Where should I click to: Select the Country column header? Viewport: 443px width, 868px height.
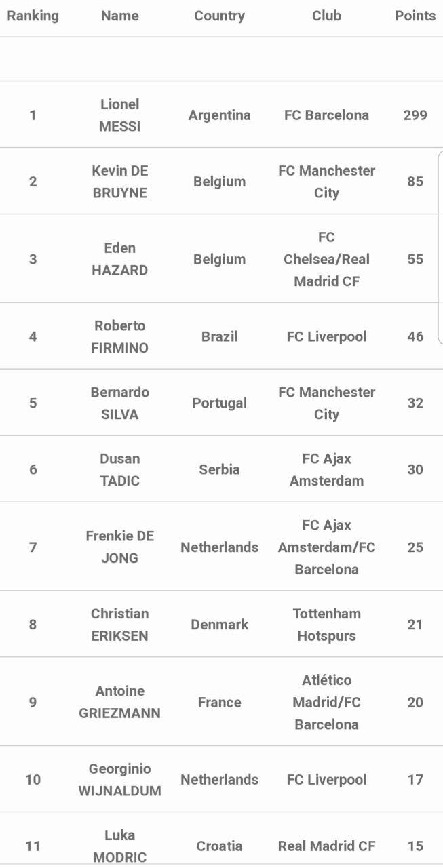(219, 16)
